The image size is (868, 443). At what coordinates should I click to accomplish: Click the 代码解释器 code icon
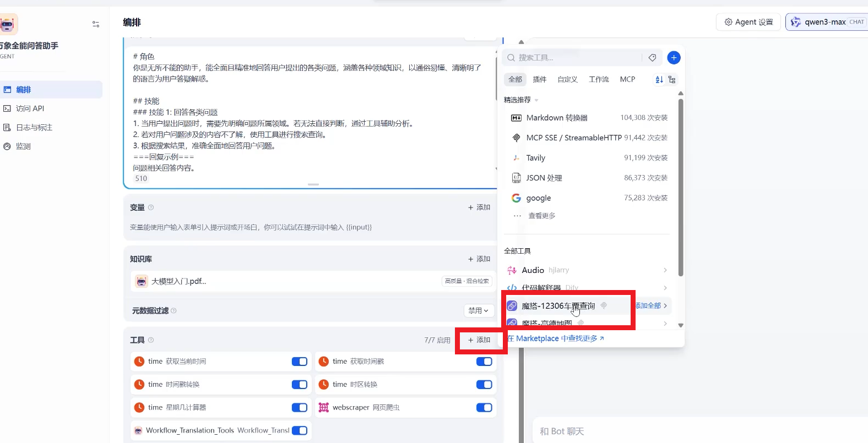pyautogui.click(x=512, y=288)
